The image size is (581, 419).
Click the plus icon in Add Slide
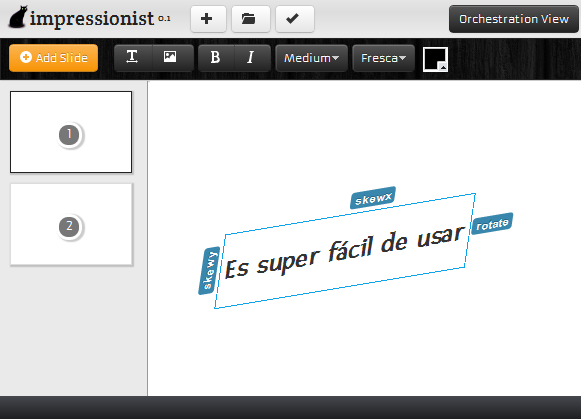(26, 57)
